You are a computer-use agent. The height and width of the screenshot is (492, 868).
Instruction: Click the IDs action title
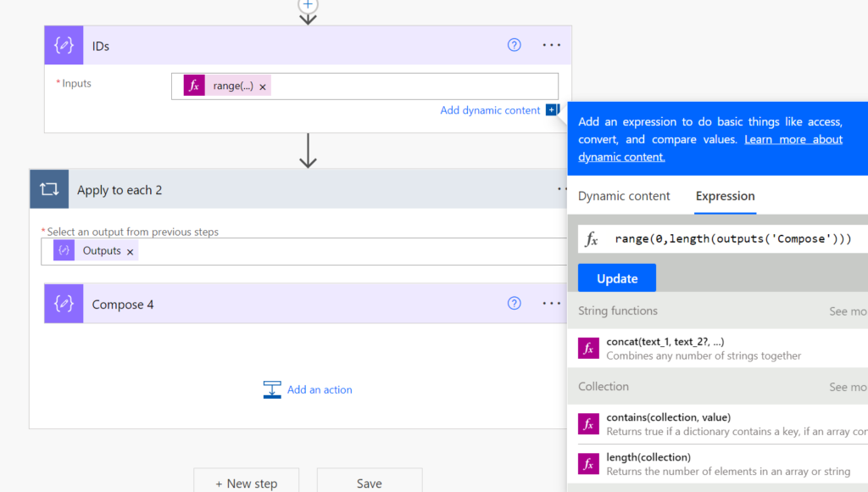point(101,46)
